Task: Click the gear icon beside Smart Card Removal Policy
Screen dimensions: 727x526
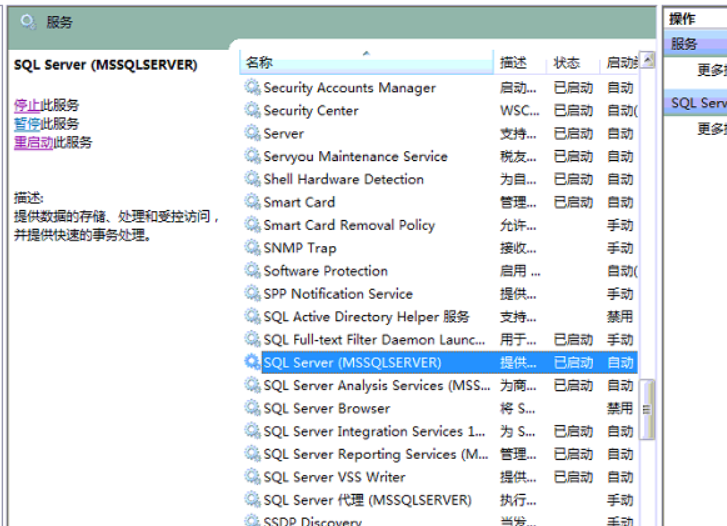Action: click(252, 225)
